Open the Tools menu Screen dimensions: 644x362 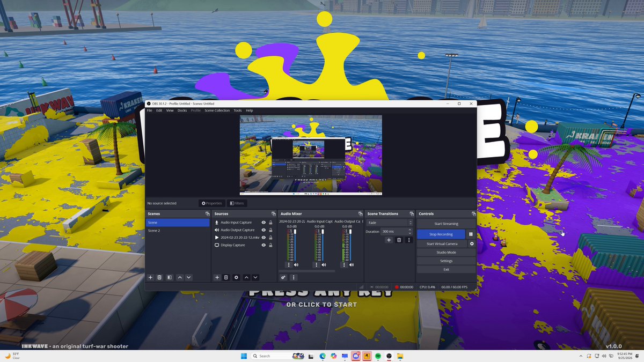click(x=238, y=110)
